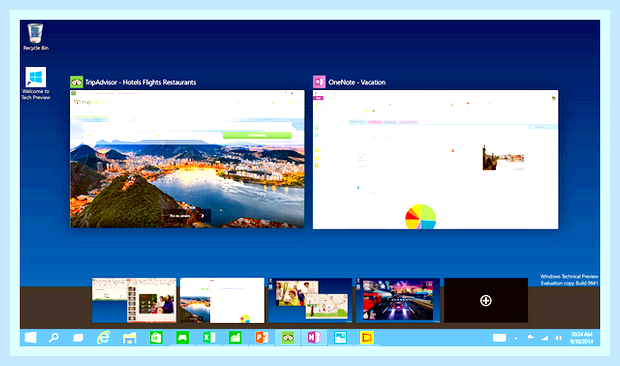Open the Store app in taskbar
This screenshot has width=620, height=366.
tap(156, 338)
